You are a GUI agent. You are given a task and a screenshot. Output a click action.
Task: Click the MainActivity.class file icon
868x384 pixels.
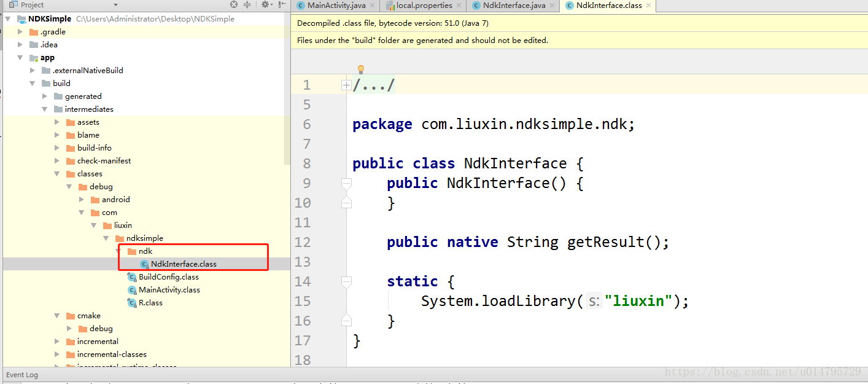point(132,290)
